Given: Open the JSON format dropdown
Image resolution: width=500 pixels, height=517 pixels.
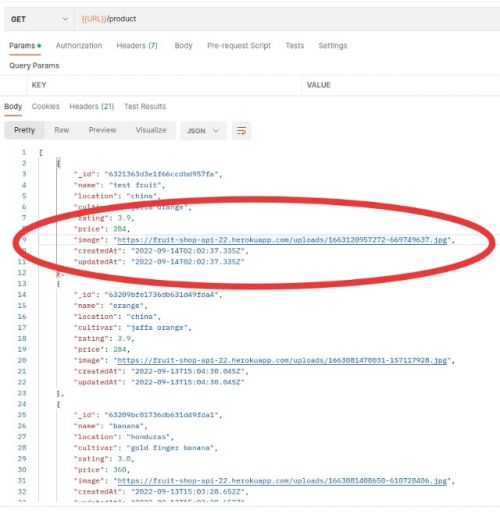Looking at the screenshot, I should click(x=203, y=131).
